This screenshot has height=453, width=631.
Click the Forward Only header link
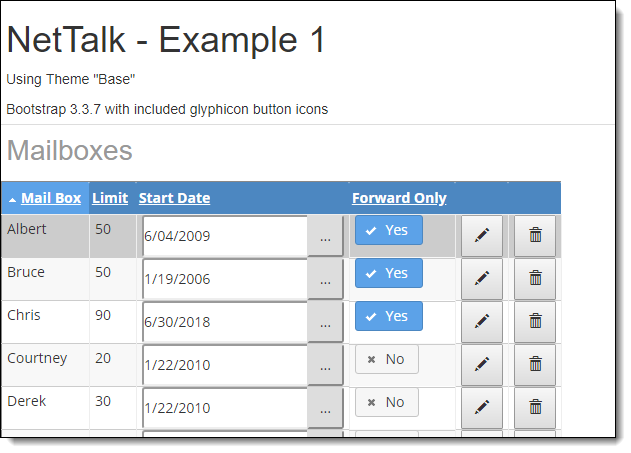(x=399, y=198)
